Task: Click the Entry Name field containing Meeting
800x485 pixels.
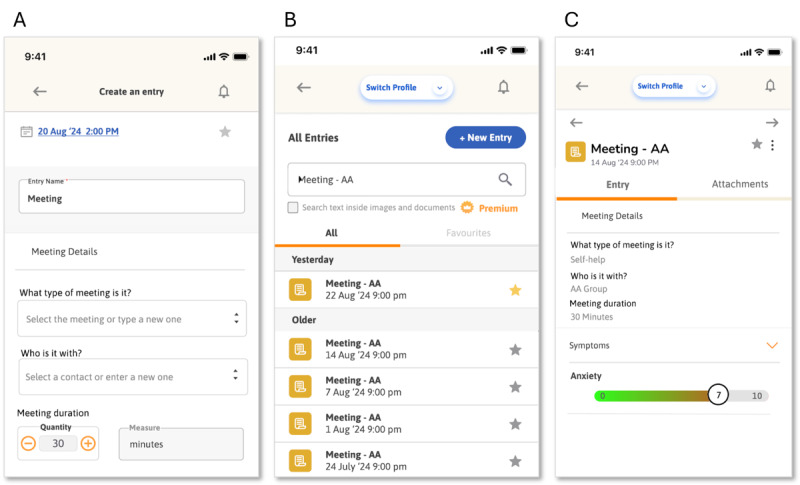Action: tap(132, 196)
